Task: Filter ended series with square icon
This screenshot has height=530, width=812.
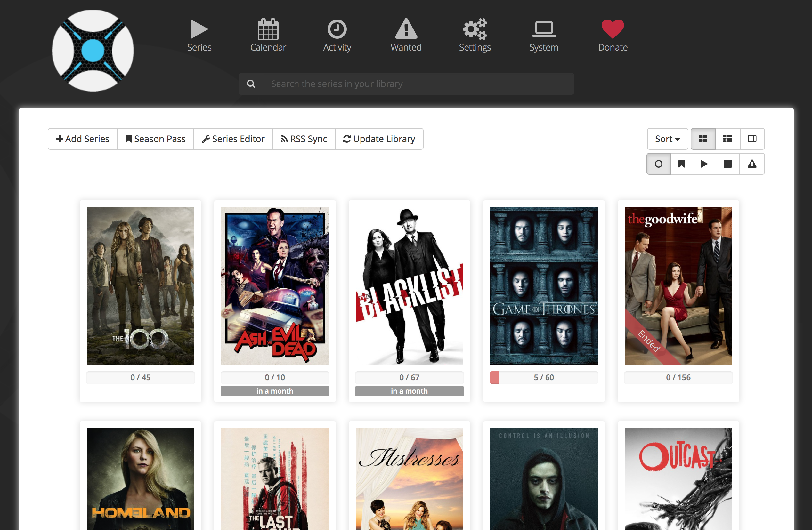Action: point(727,164)
